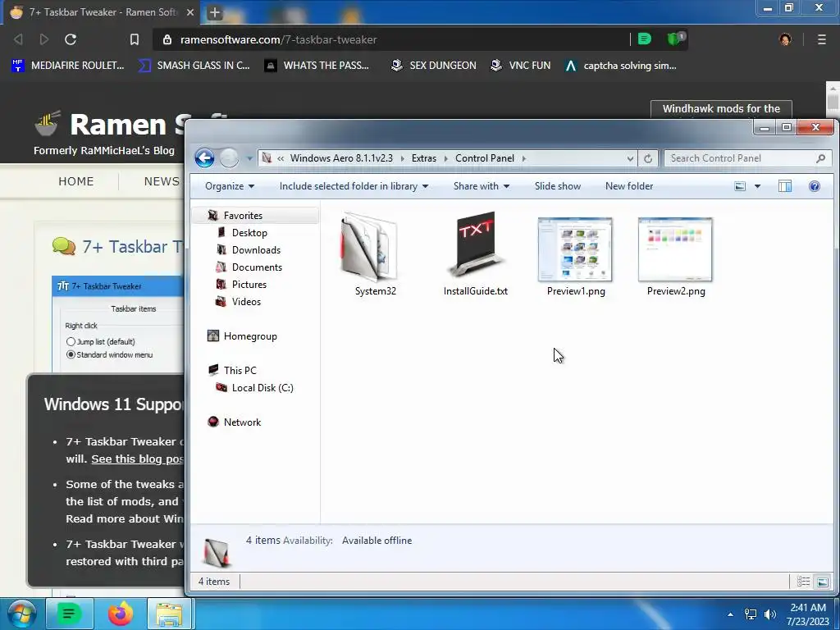Image resolution: width=840 pixels, height=630 pixels.
Task: Open the Windows Start orb
Action: tap(21, 614)
